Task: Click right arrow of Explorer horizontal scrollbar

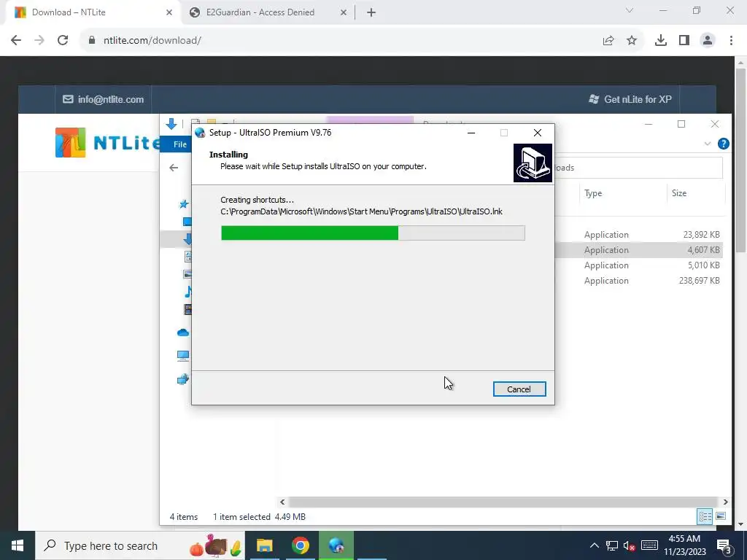Action: pyautogui.click(x=725, y=502)
